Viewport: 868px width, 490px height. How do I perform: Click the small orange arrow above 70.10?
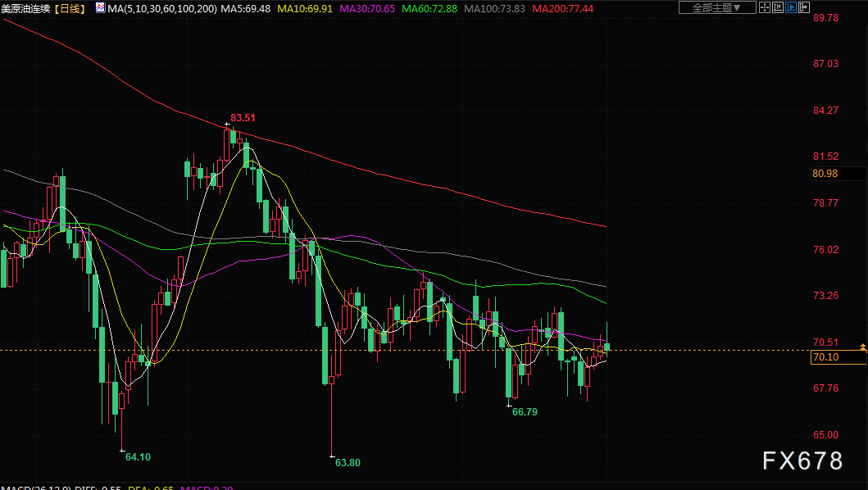point(862,347)
